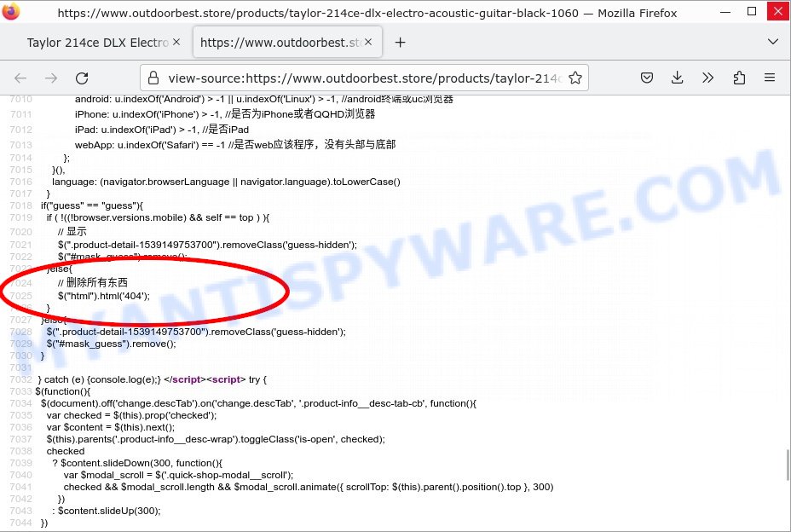The image size is (791, 532).
Task: Click 'checked && $modal_scroll.length' line 7041
Action: click(x=309, y=487)
